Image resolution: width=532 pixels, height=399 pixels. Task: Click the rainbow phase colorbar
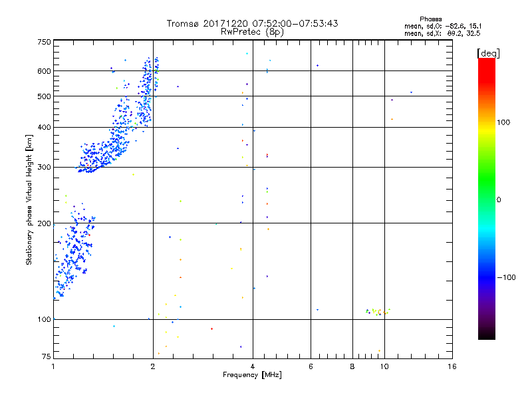487,199
